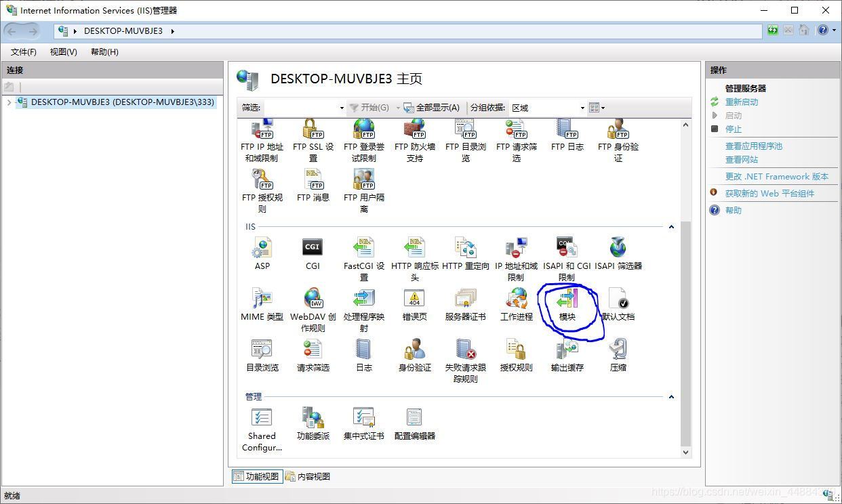The image size is (842, 504).
Task: Open 错误页 (404) feature
Action: click(x=414, y=304)
